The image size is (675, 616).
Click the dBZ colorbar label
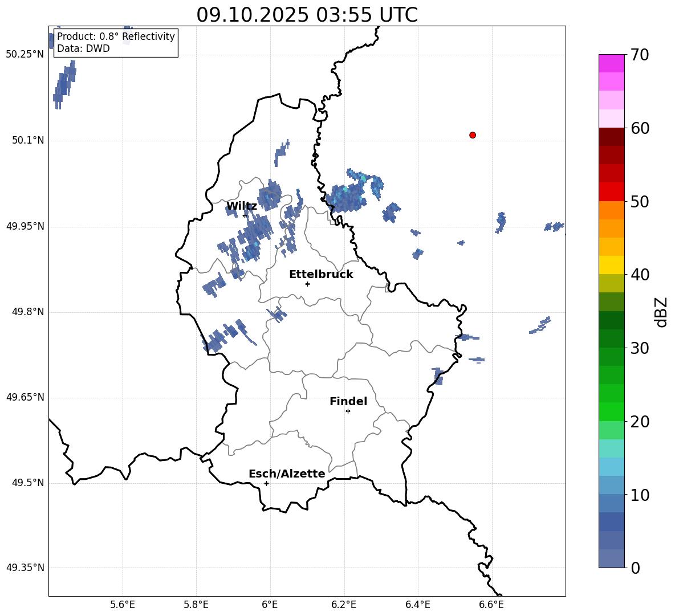660,312
